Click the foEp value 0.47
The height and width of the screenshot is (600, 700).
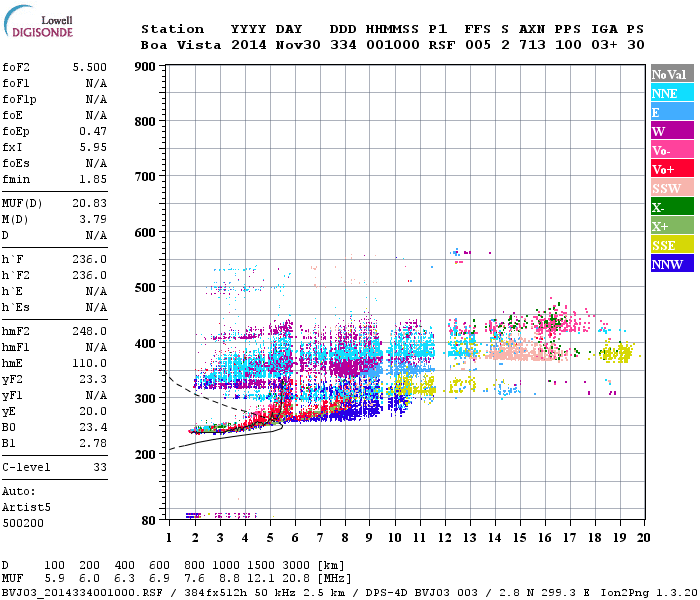[93, 131]
